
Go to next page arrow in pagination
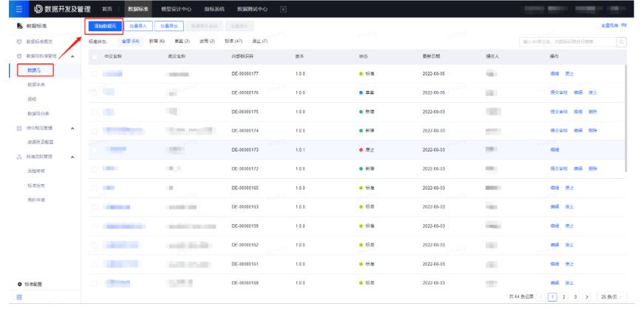coord(587,296)
